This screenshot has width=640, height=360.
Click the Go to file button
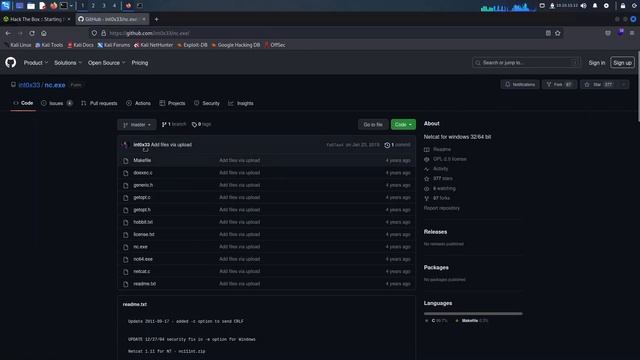click(373, 124)
